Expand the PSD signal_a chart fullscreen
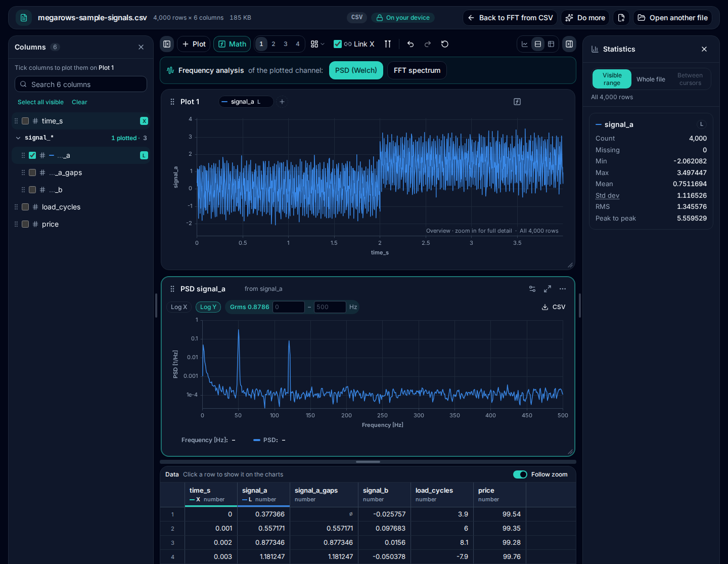This screenshot has width=728, height=564. (548, 289)
